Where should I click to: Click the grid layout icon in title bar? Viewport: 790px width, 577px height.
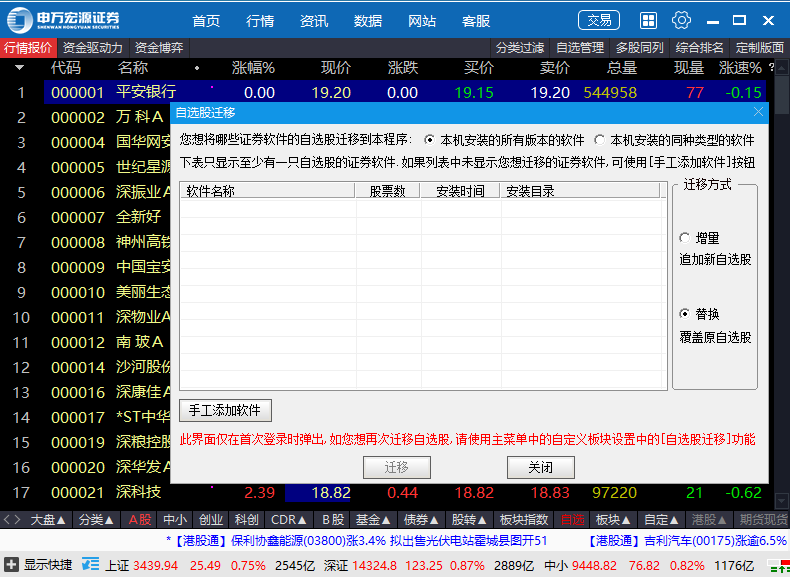coord(648,20)
